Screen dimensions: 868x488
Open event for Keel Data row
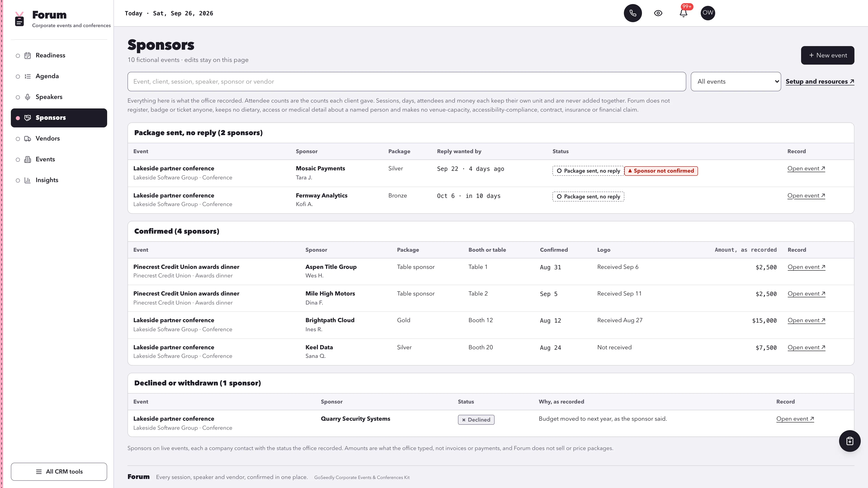(x=806, y=347)
